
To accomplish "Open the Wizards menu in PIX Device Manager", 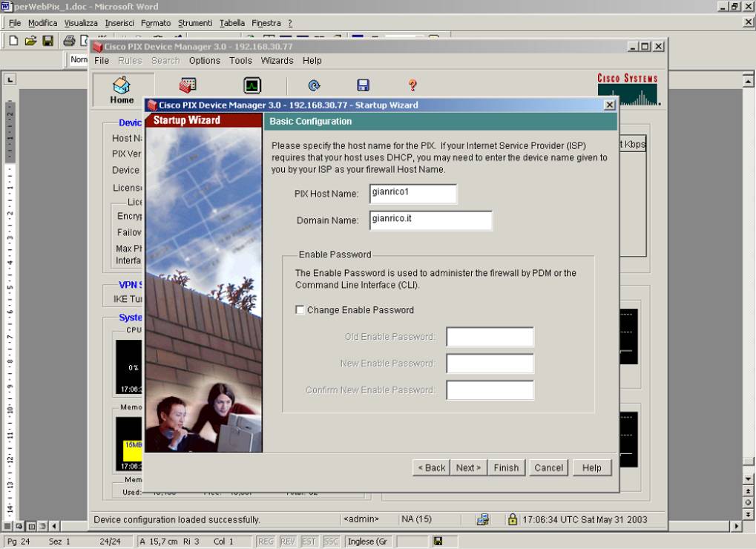I will [277, 61].
